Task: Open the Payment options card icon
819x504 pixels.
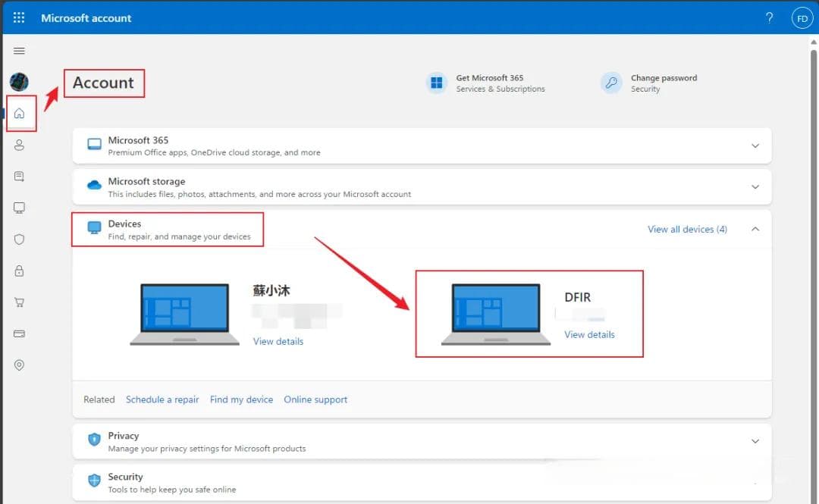Action: tap(19, 333)
